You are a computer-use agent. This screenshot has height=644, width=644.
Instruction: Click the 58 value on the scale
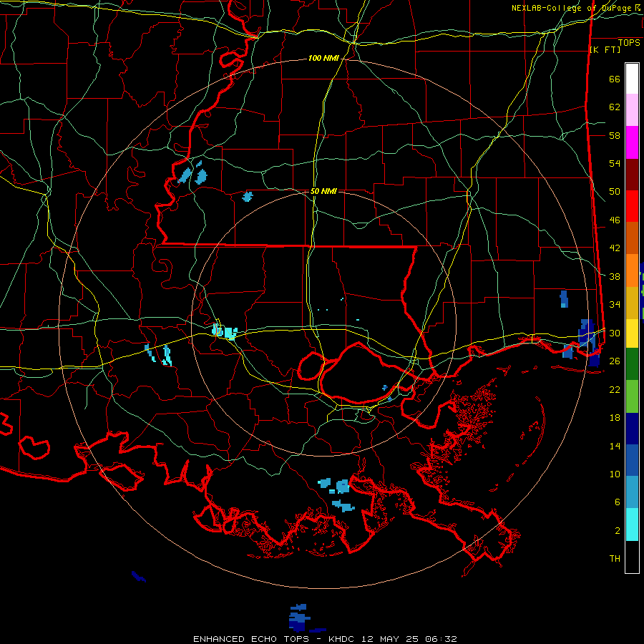615,135
